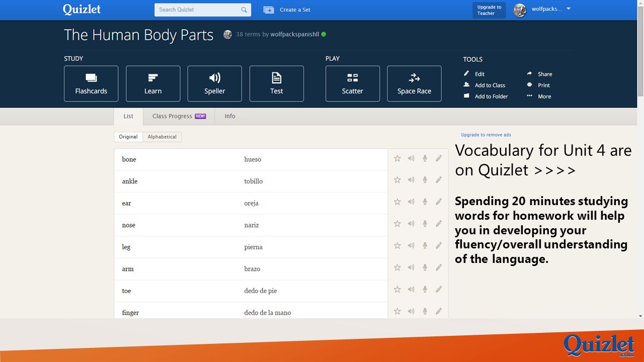This screenshot has height=362, width=644.
Task: Play audio for the 'finger' term
Action: (x=411, y=311)
